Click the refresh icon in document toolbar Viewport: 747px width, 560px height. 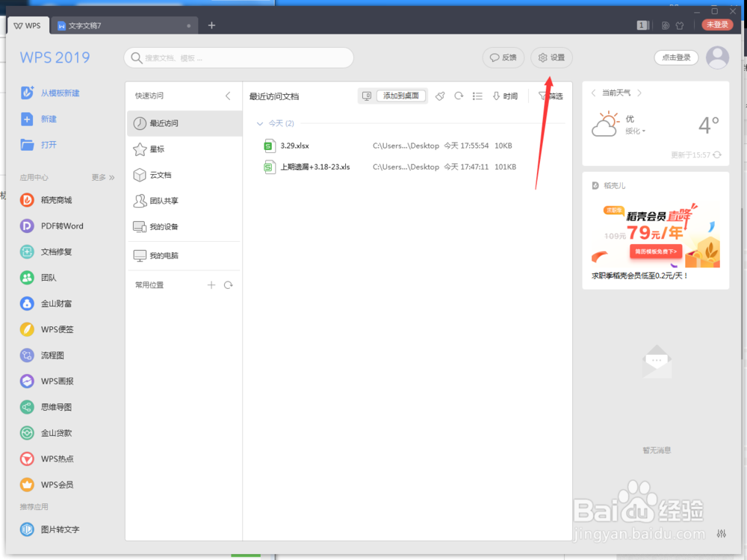459,96
